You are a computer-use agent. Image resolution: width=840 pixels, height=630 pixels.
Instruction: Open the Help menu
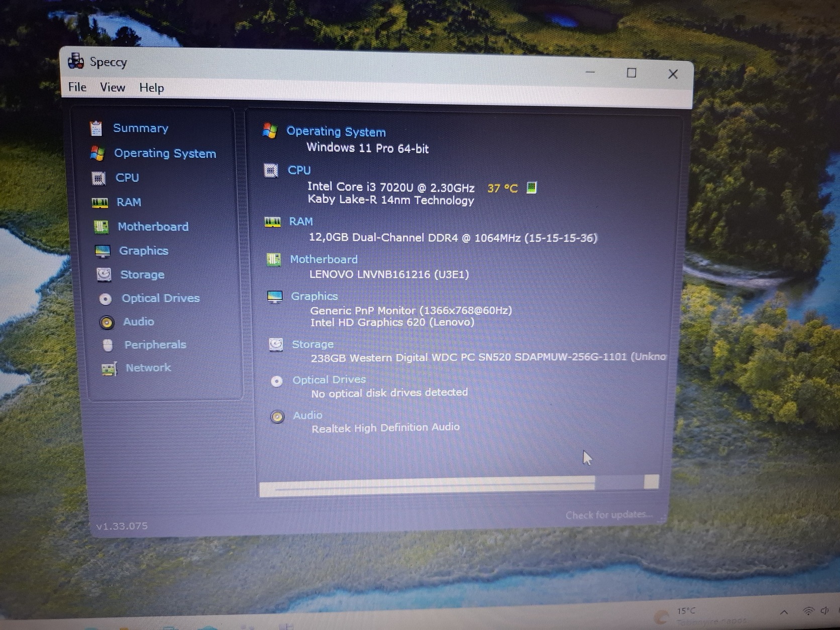152,88
